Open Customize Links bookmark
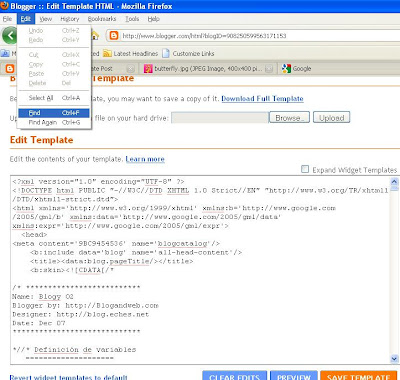This screenshot has width=400, height=380. pyautogui.click(x=188, y=54)
